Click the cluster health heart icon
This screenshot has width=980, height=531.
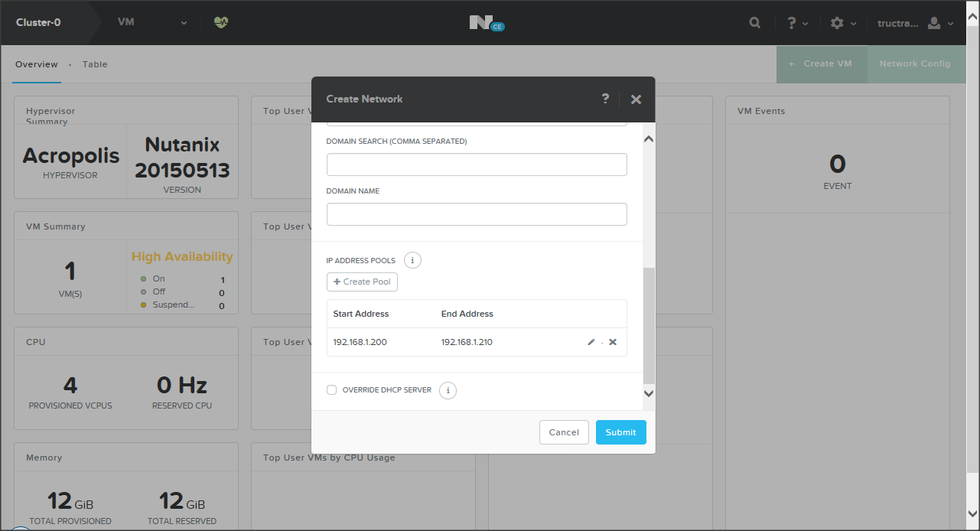coord(221,22)
